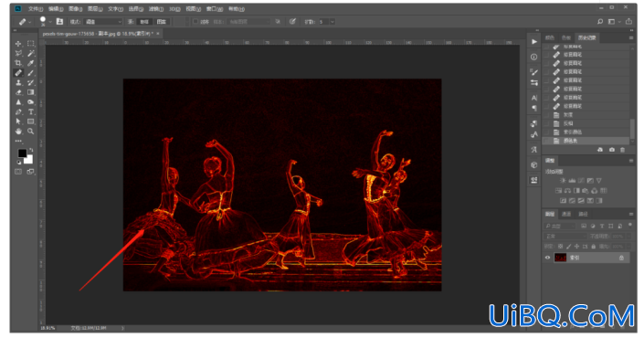Switch to the 通道 Channels tab
Viewport: 644px width, 338px height.
(566, 214)
